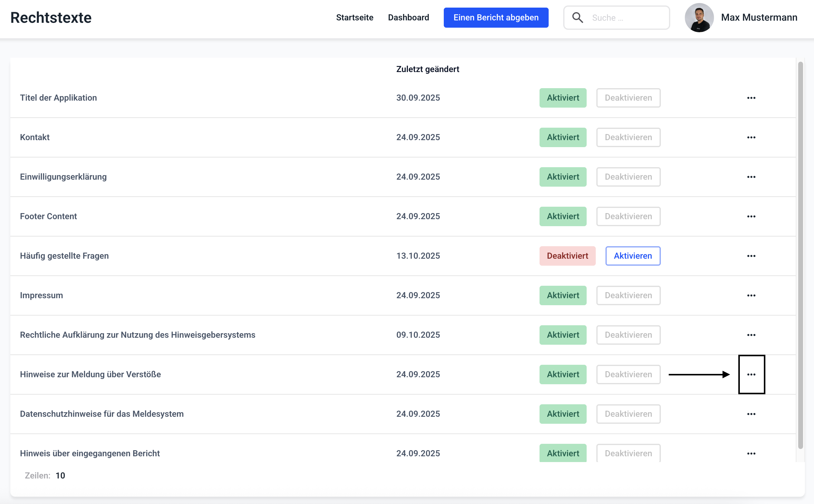Click the table's vertical scrollbar
Image resolution: width=814 pixels, height=504 pixels.
pos(800,255)
